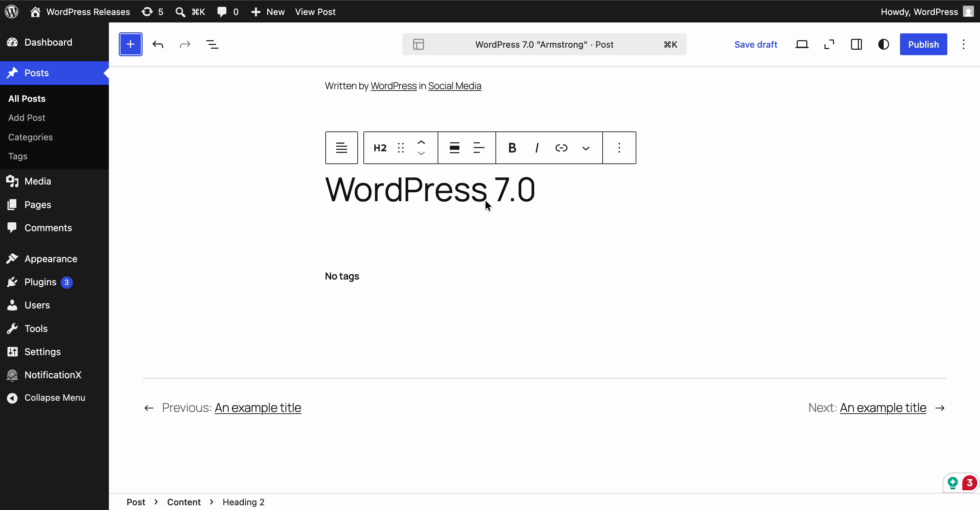Open editor Options three-dot menu
This screenshot has width=980, height=510.
[963, 45]
